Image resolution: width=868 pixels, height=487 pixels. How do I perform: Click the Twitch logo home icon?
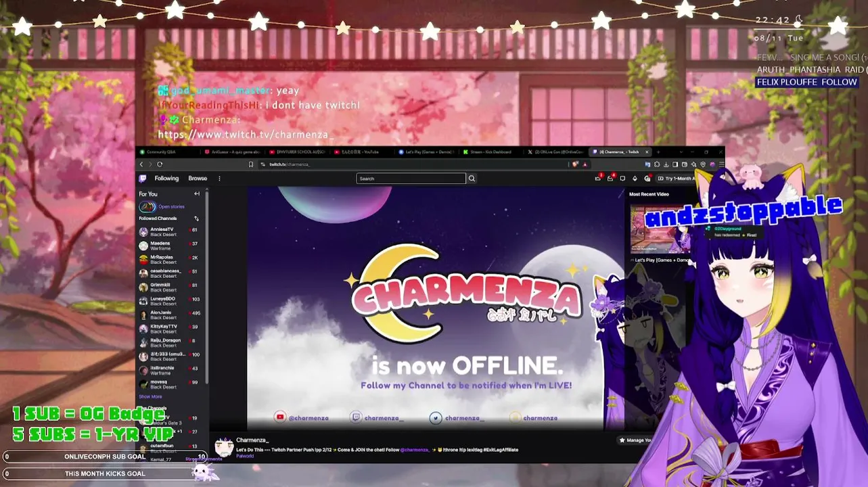coord(142,179)
